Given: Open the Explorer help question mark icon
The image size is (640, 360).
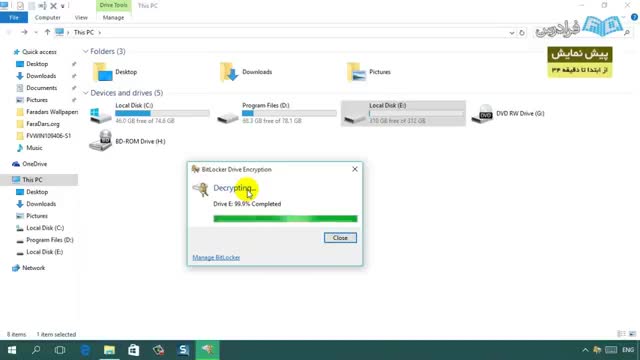Looking at the screenshot, I should 634,17.
